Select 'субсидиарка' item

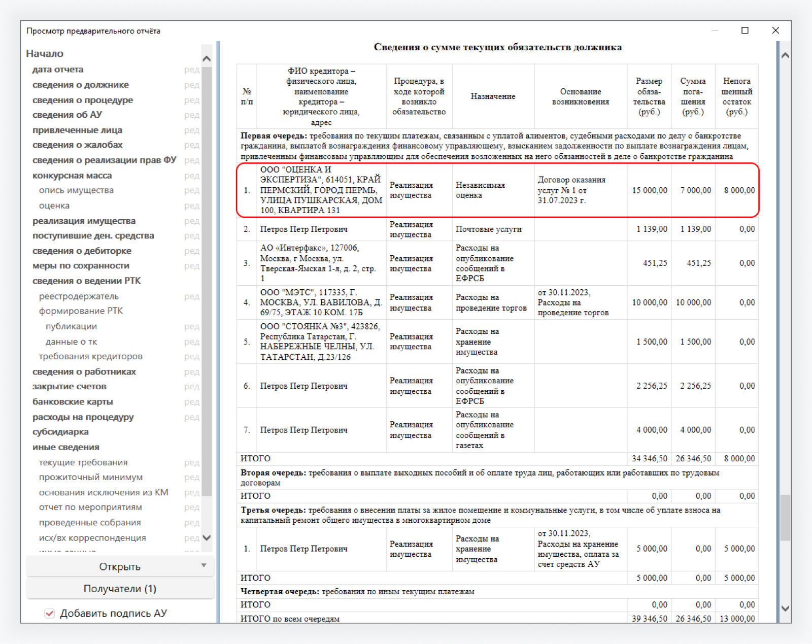(x=60, y=432)
